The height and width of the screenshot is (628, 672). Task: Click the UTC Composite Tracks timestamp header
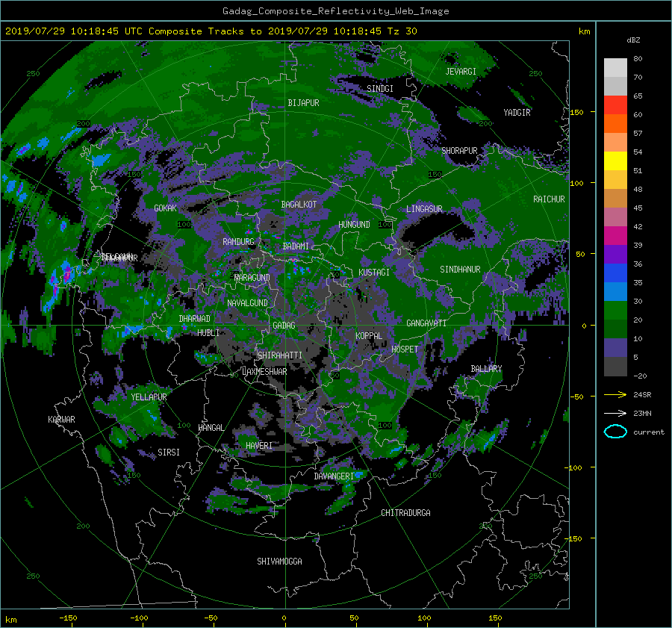tap(211, 31)
